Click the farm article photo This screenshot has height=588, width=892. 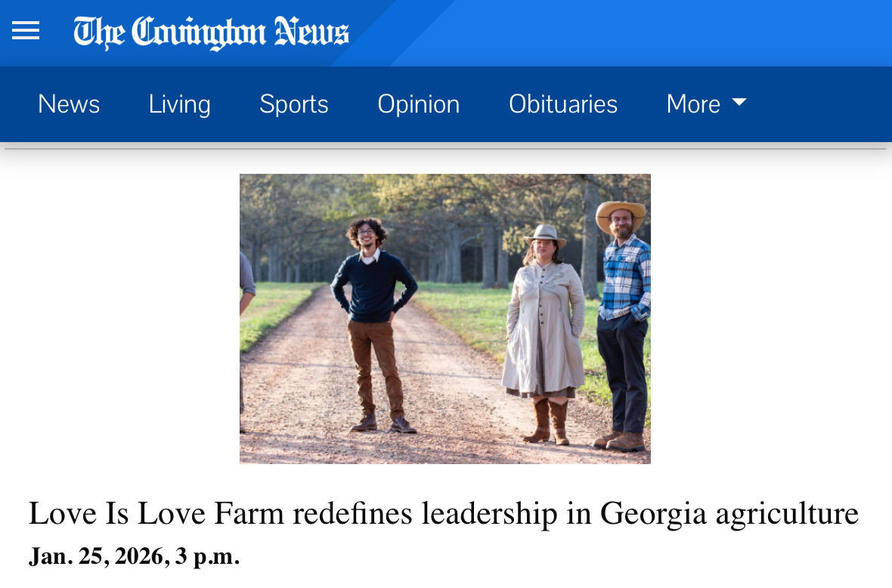click(444, 319)
